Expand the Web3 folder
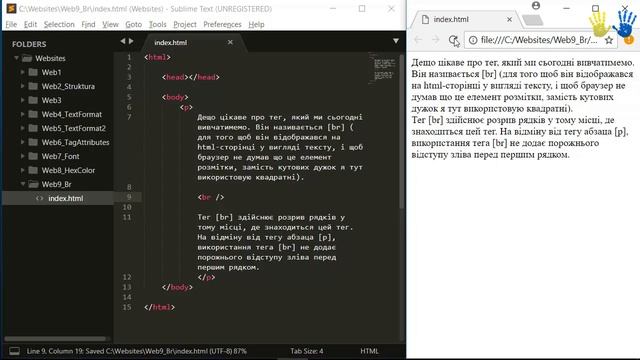This screenshot has height=360, width=640. click(x=23, y=100)
